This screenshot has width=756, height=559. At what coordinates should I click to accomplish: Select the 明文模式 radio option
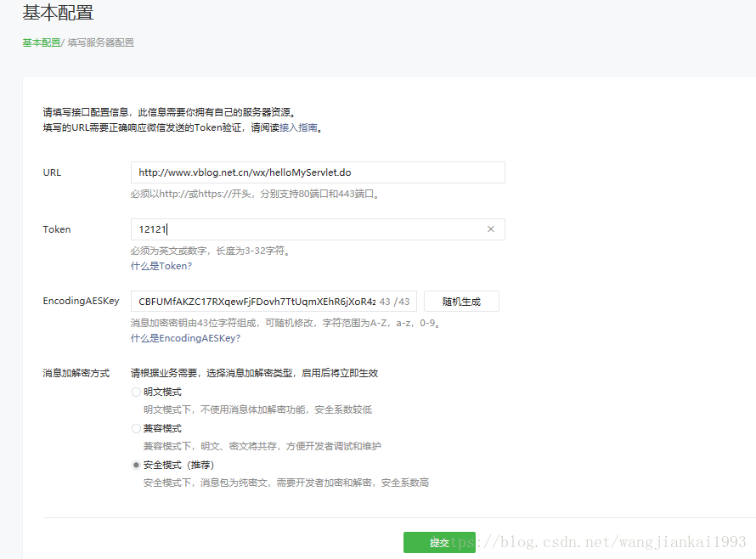136,392
